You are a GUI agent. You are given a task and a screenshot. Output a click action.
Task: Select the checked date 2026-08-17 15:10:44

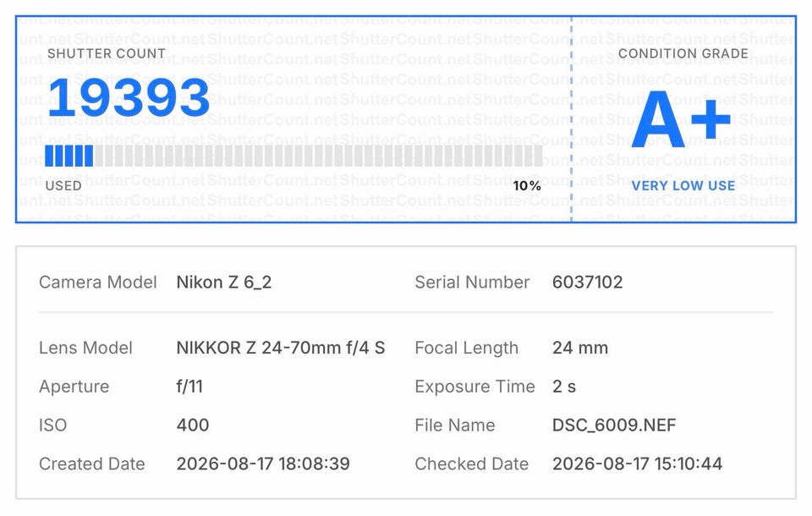click(638, 464)
